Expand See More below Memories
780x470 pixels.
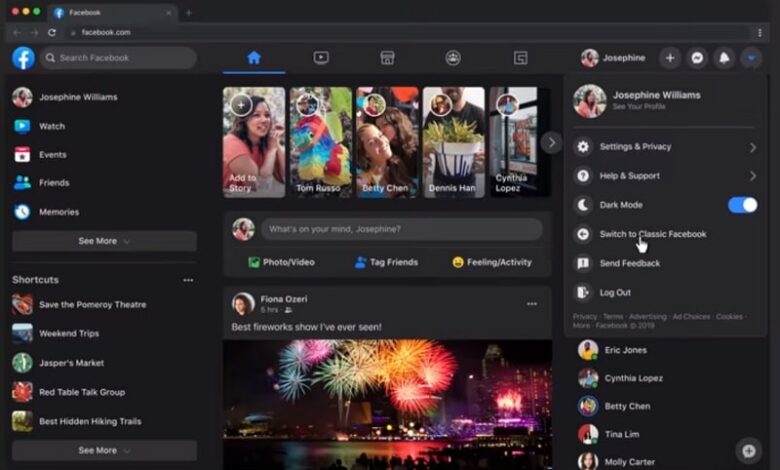[104, 241]
